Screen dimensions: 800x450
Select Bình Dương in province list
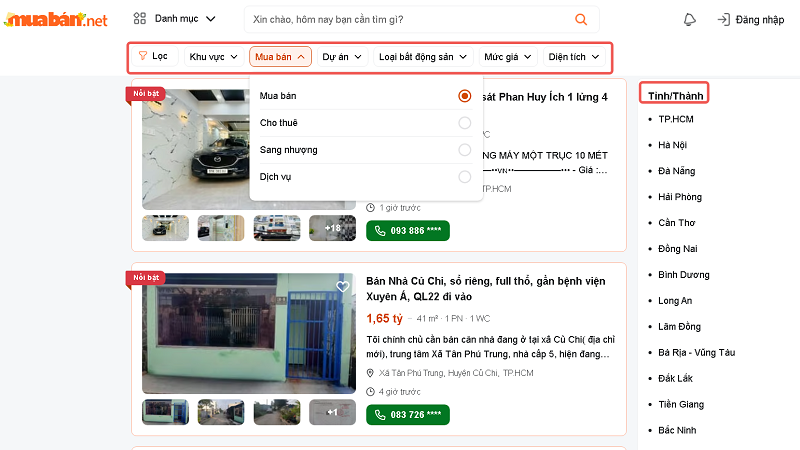(684, 275)
